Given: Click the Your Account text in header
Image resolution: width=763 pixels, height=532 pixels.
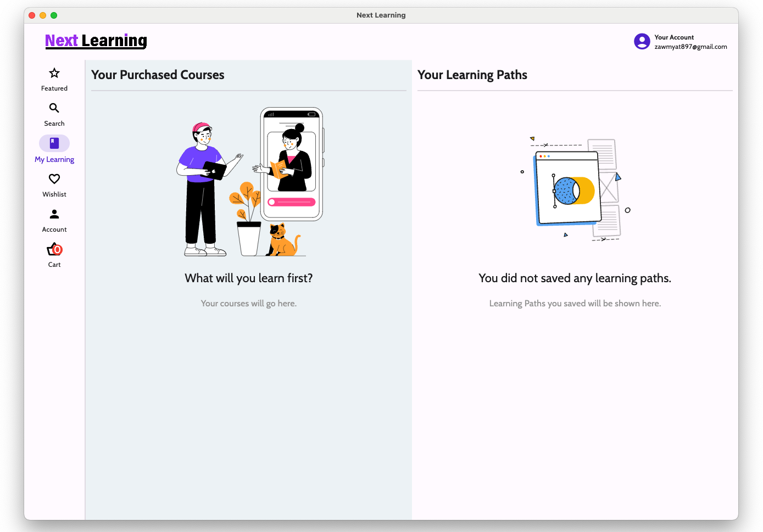Looking at the screenshot, I should [x=673, y=37].
